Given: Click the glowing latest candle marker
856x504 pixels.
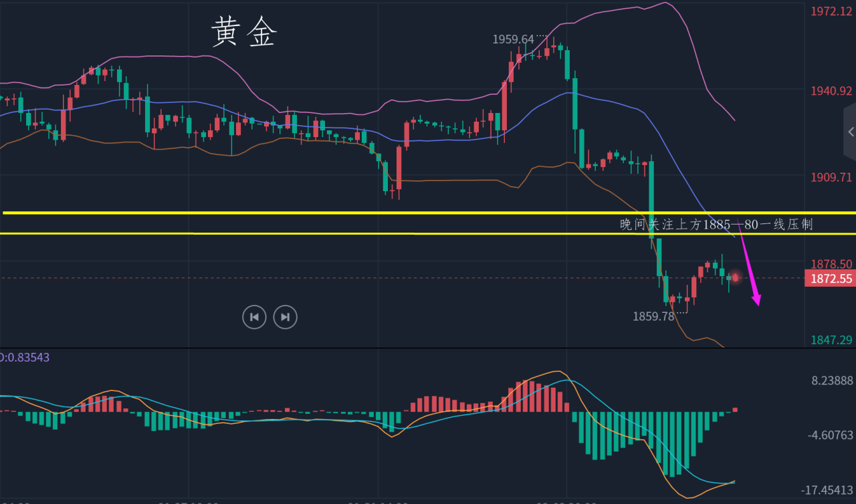Looking at the screenshot, I should 735,277.
